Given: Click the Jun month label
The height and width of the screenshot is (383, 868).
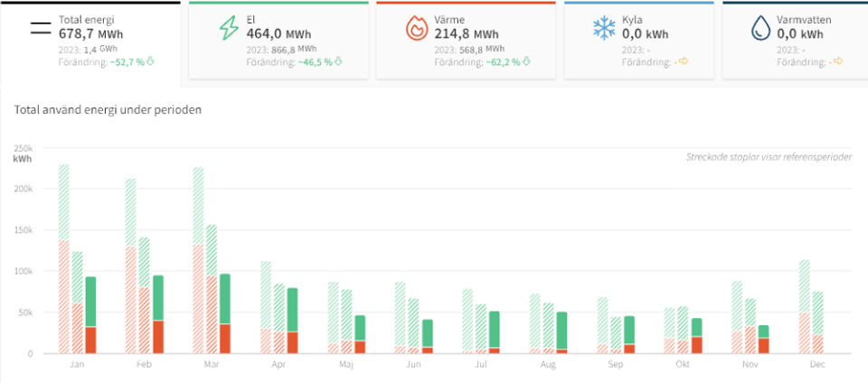Looking at the screenshot, I should (414, 365).
